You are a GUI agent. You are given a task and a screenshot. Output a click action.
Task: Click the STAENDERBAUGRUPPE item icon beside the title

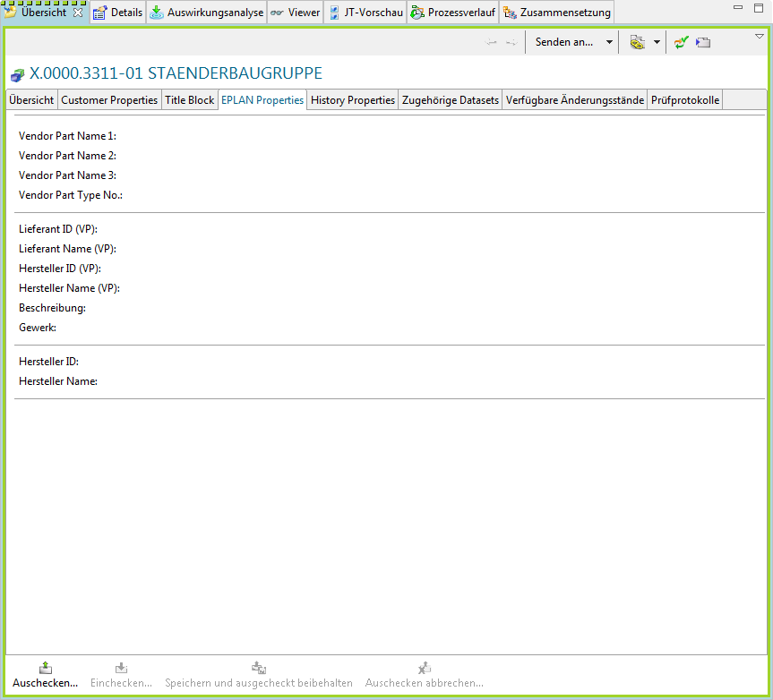[x=17, y=75]
